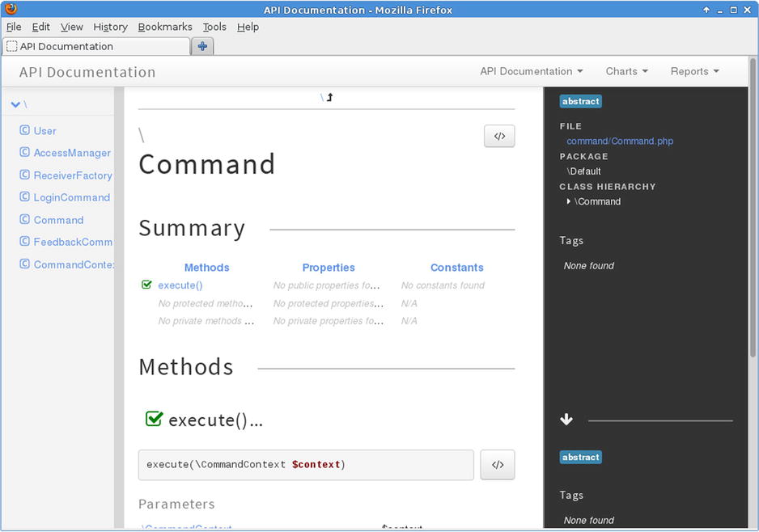This screenshot has height=532, width=759.
Task: Click the page icon on the API Documentation tab
Action: pos(11,46)
